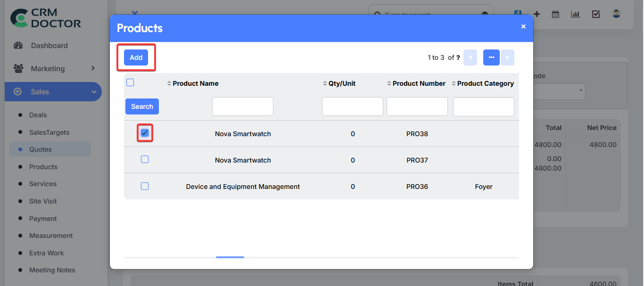Viewport: 644px width, 286px height.
Task: Select Products from the Sales menu
Action: click(43, 166)
